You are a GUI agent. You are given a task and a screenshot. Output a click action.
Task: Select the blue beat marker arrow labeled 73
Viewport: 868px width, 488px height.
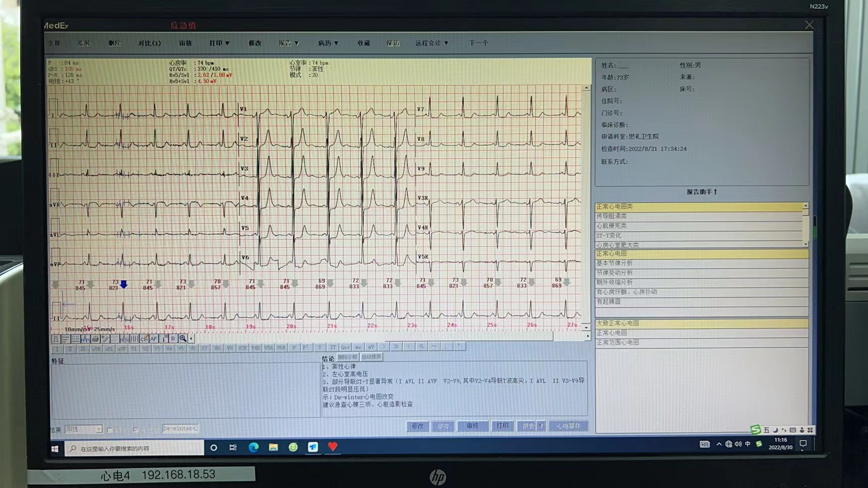coord(123,285)
